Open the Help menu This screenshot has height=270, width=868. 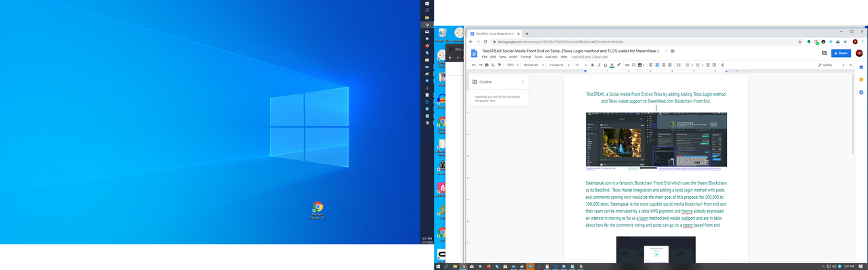[564, 57]
